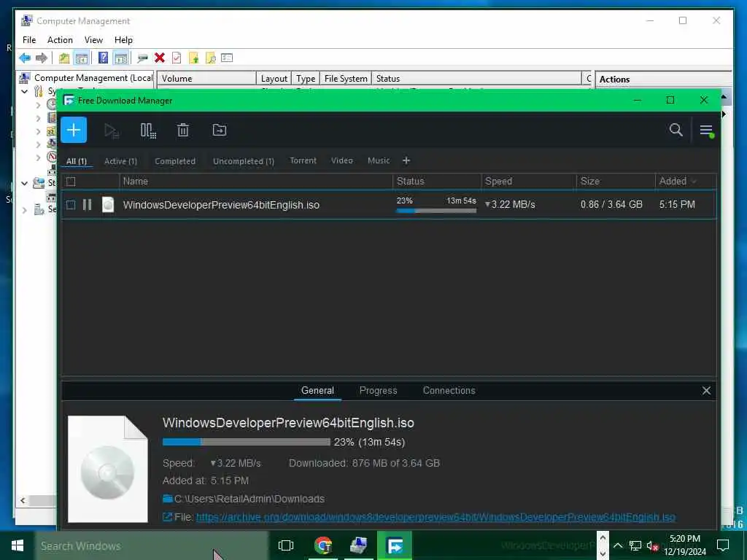The height and width of the screenshot is (560, 747).
Task: Open the File menu in Computer Management
Action: (29, 40)
